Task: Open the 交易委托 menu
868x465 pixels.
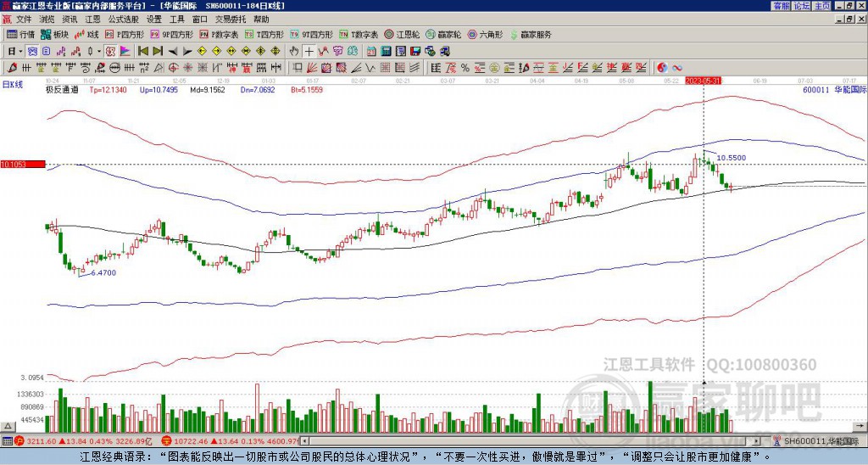Action: (x=231, y=20)
